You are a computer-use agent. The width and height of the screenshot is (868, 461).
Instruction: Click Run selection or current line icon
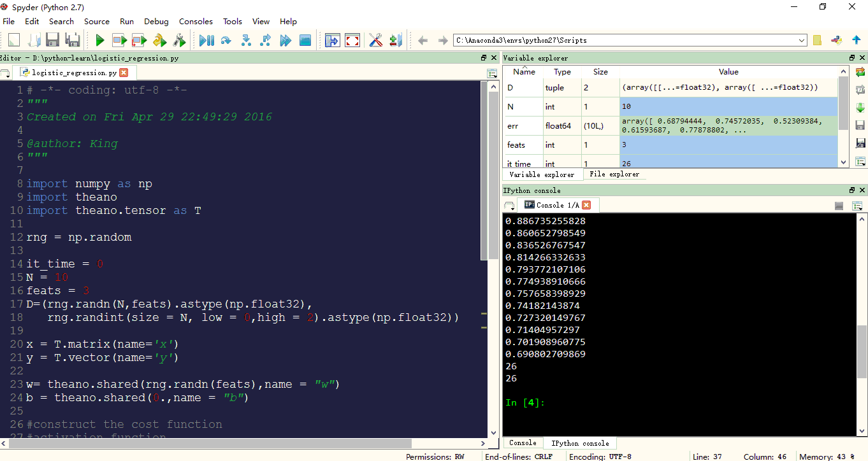159,41
